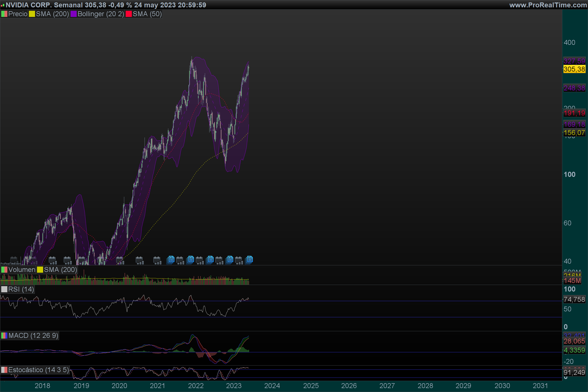Open blue document icon just before 2022
The height and width of the screenshot is (392, 588).
(191, 259)
